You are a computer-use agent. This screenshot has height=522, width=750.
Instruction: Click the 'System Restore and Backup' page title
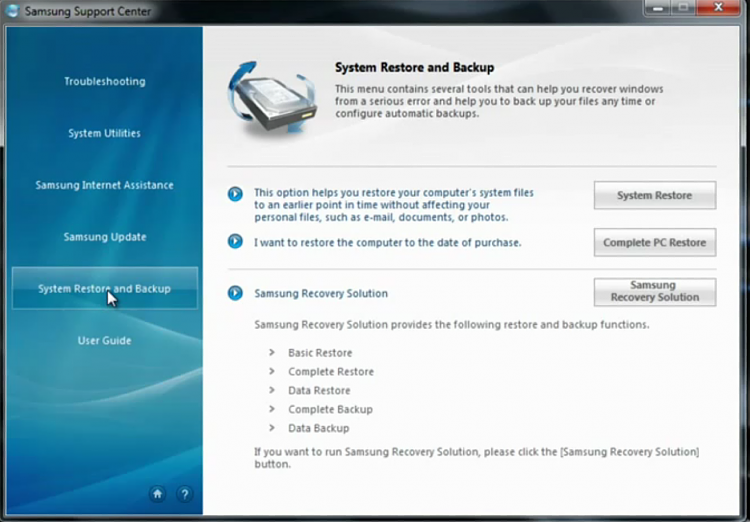(x=414, y=67)
